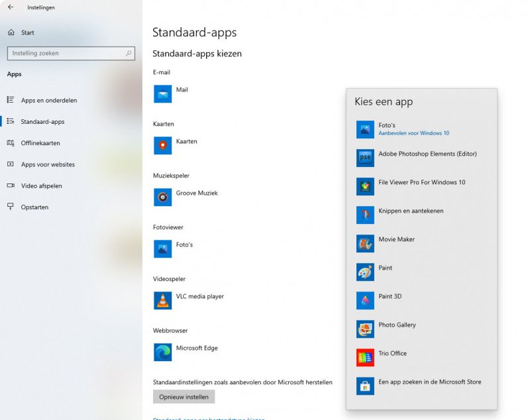
Task: Select 'File Viewer Pro For Windows 10'
Action: [x=422, y=182]
